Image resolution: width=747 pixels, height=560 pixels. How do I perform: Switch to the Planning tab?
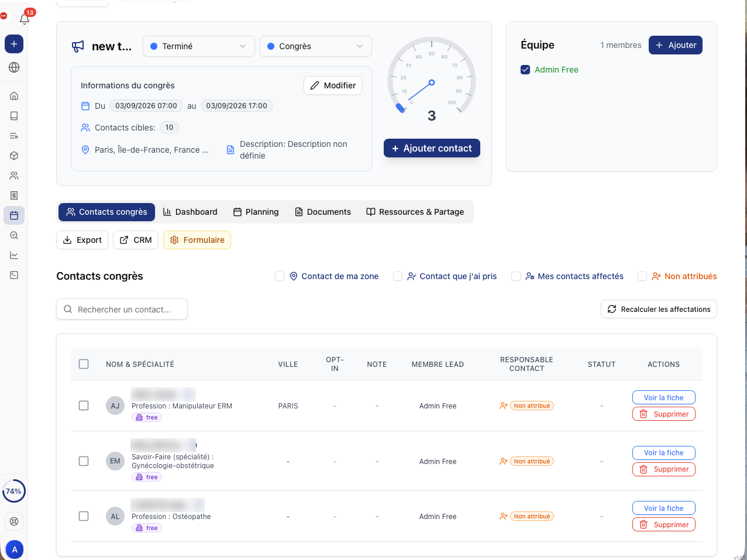(x=256, y=212)
